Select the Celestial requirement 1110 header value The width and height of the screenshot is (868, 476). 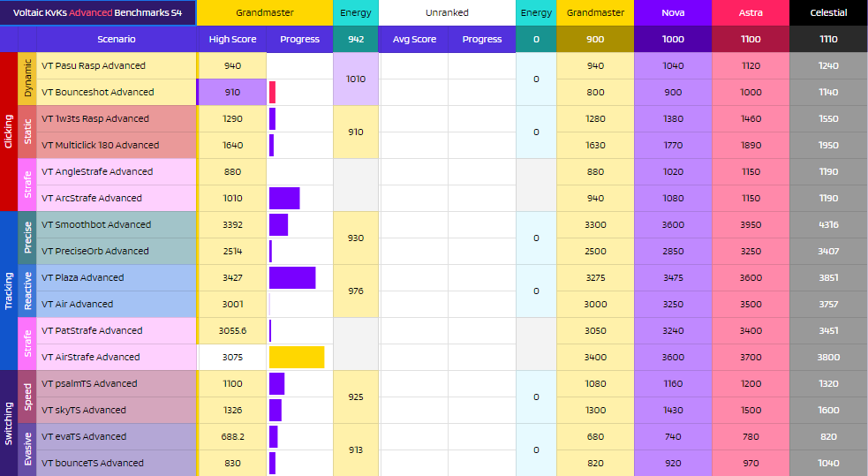coord(828,39)
